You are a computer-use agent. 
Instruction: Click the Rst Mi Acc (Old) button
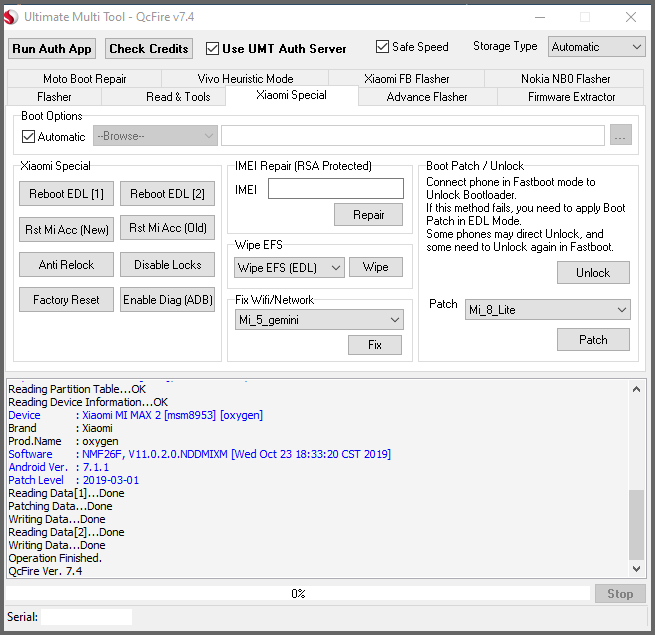point(168,228)
